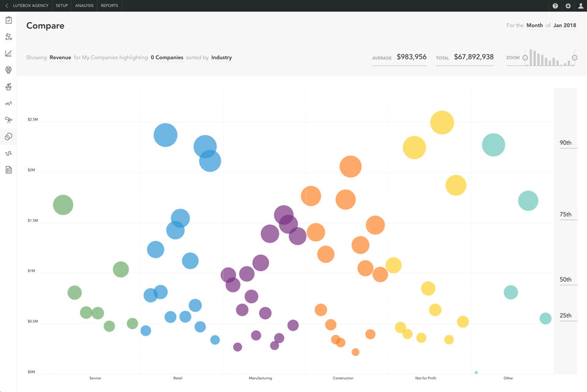Click the right zoom slider handle
The image size is (587, 392).
pos(575,57)
